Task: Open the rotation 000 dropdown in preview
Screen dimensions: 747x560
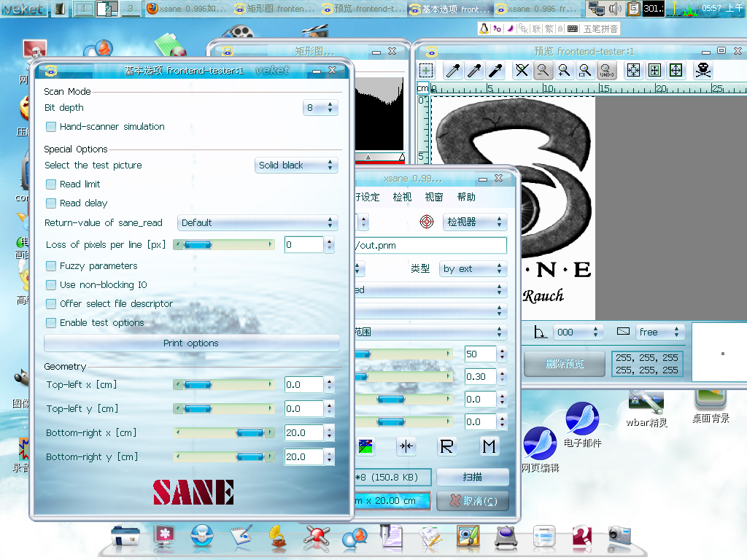Action: point(578,332)
